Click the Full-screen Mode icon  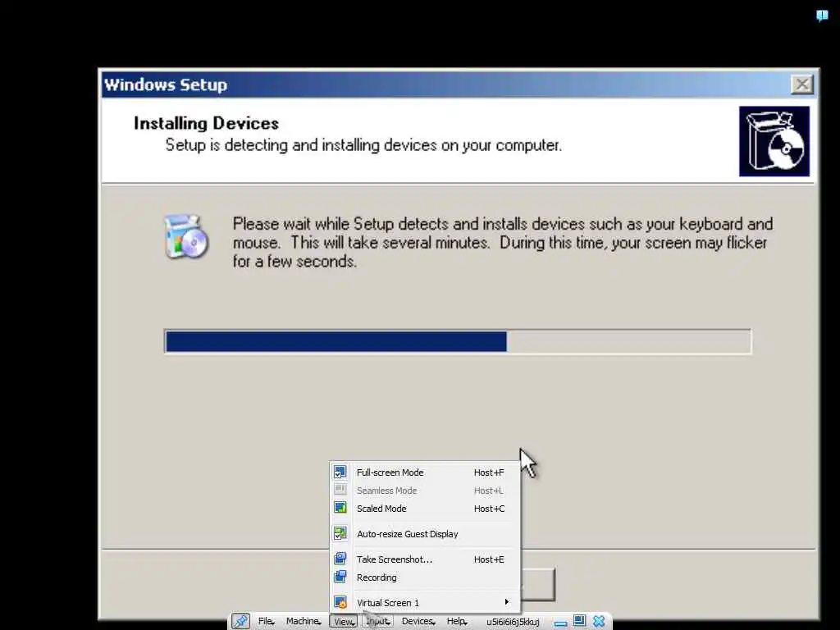pyautogui.click(x=340, y=472)
